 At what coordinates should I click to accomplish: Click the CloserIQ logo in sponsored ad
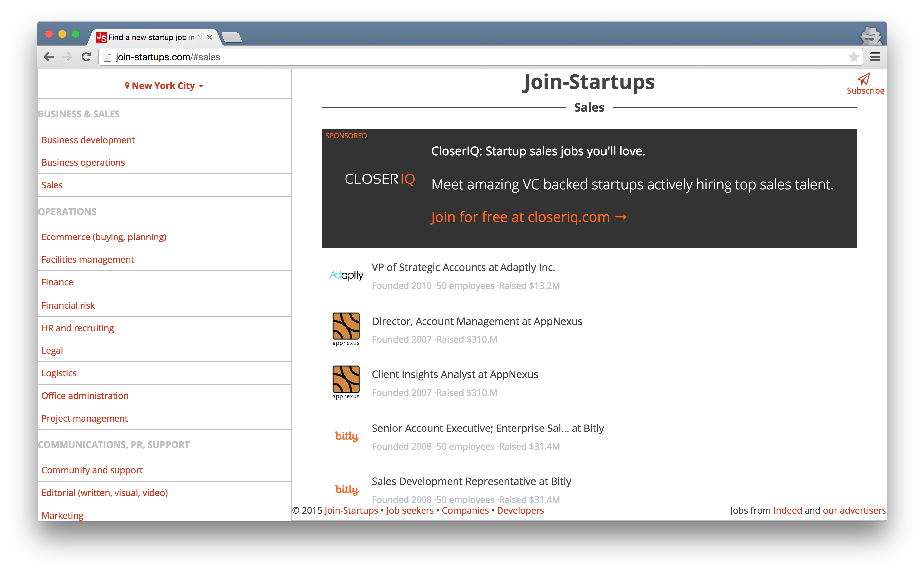click(x=379, y=179)
